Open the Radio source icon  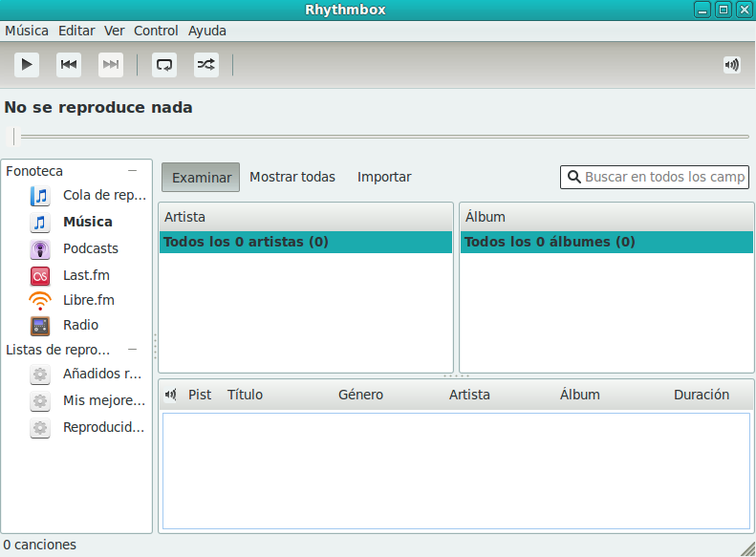tap(40, 326)
